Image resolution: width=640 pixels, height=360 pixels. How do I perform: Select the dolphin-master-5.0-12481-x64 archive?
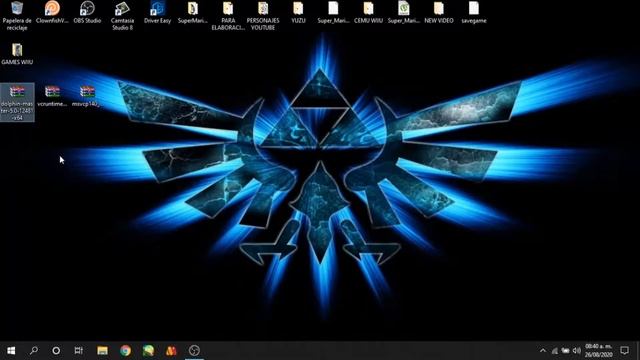tap(17, 102)
